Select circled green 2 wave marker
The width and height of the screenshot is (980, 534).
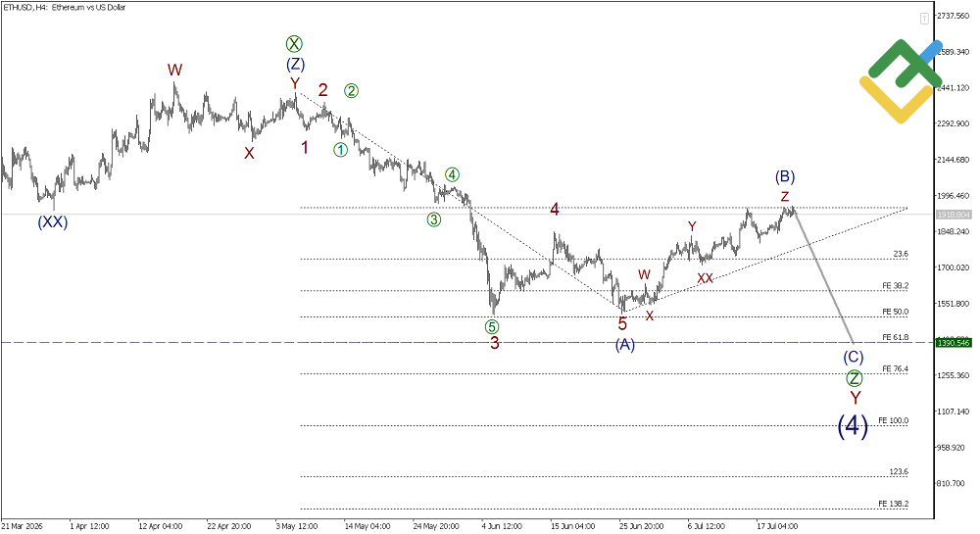click(x=351, y=91)
